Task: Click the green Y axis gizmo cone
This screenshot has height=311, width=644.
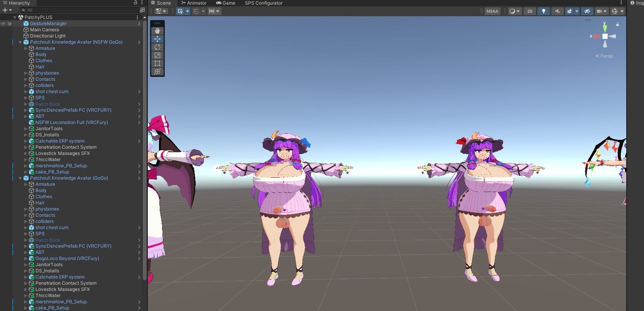Action: point(605,28)
